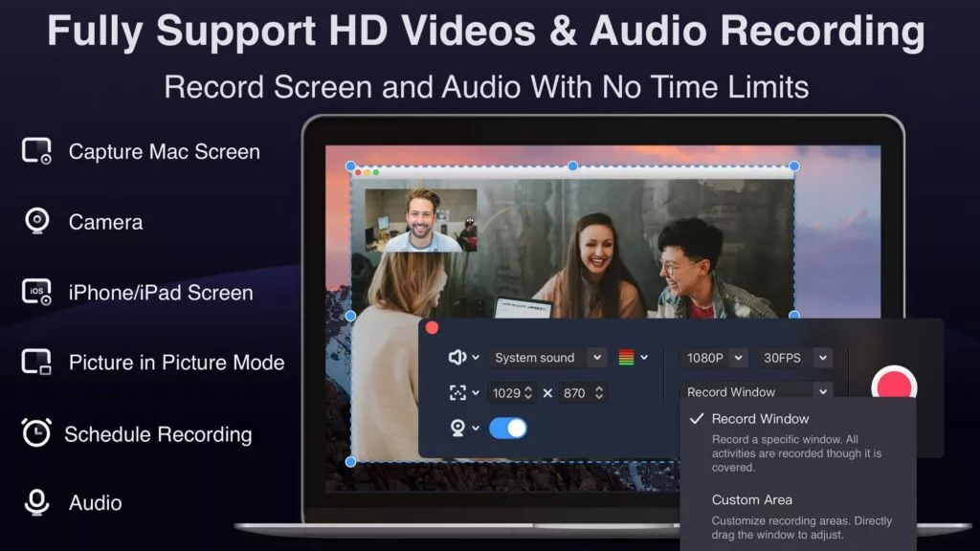Select the Record Window menu option

click(760, 419)
